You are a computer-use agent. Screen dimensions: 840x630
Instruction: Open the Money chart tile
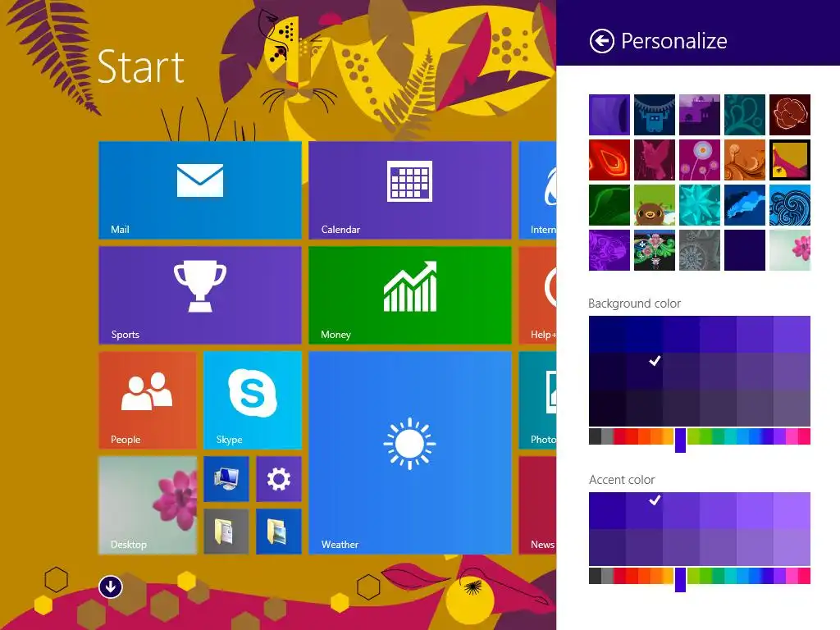[410, 295]
